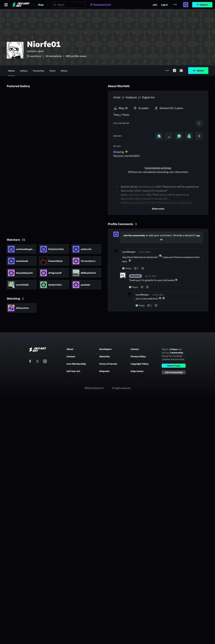Open the hamburger navigation menu

tap(6, 5)
